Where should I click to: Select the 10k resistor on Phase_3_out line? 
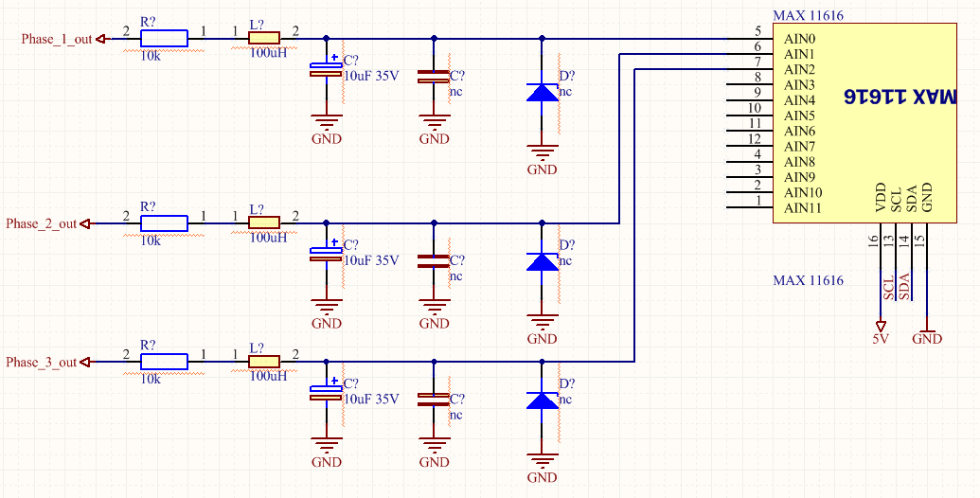tap(164, 363)
